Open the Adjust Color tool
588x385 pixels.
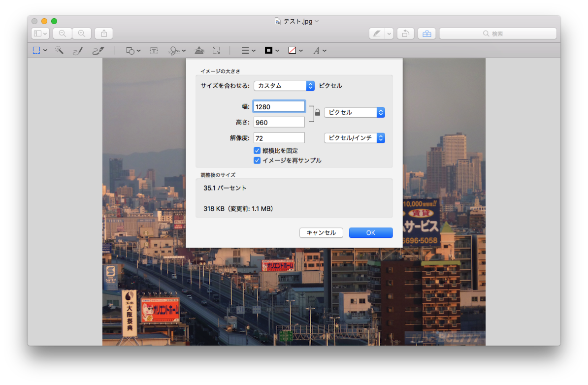pyautogui.click(x=199, y=50)
